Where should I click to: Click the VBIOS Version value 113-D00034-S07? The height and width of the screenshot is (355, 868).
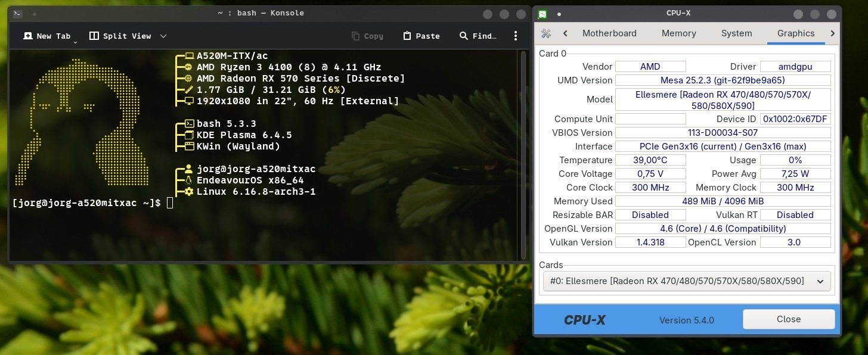click(723, 133)
